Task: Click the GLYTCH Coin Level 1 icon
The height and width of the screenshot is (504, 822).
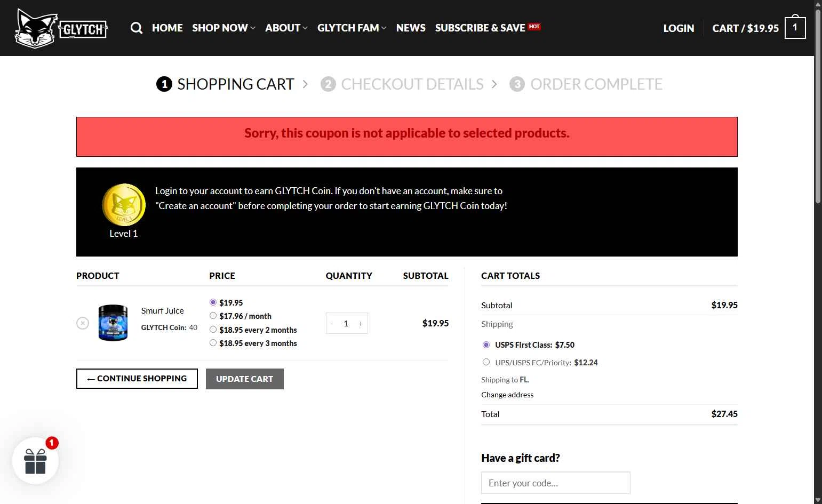Action: [124, 205]
